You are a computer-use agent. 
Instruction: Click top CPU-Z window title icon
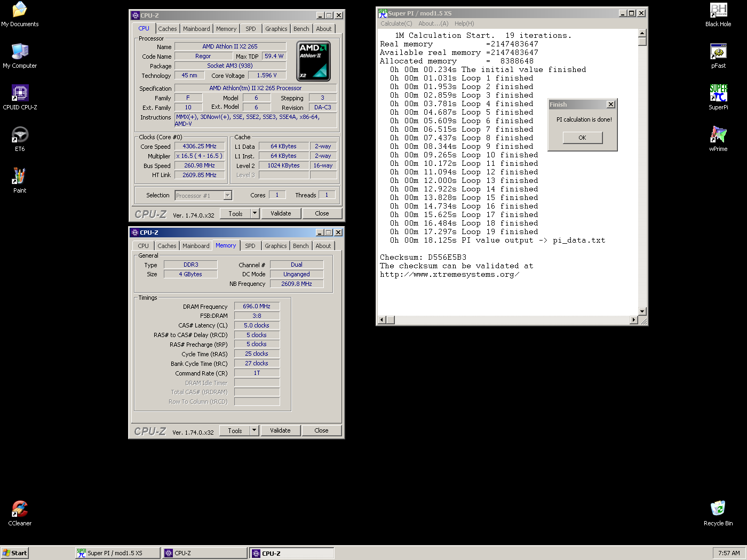(136, 15)
